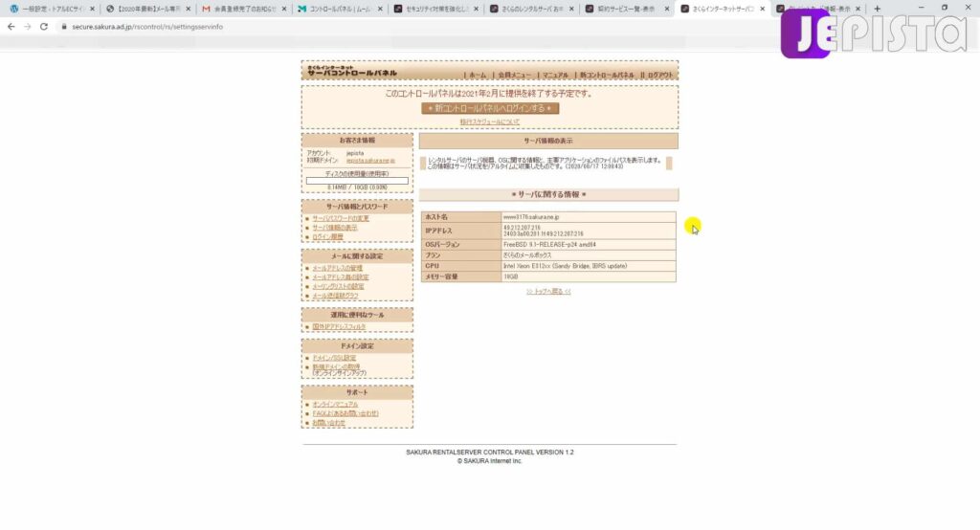The height and width of the screenshot is (530, 980).
Task: Go back with the browser back arrow
Action: pyautogui.click(x=11, y=27)
